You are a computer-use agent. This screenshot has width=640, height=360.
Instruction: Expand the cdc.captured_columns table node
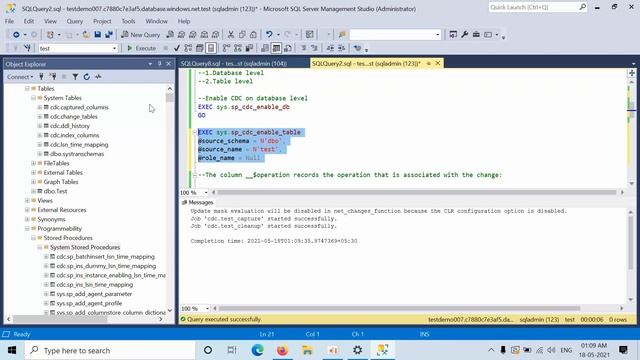[40, 107]
